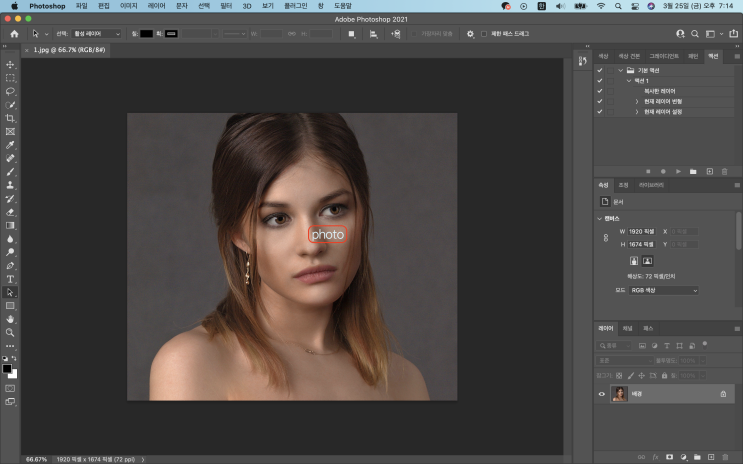Open the 활성 레이어 selection dropdown

click(x=97, y=34)
